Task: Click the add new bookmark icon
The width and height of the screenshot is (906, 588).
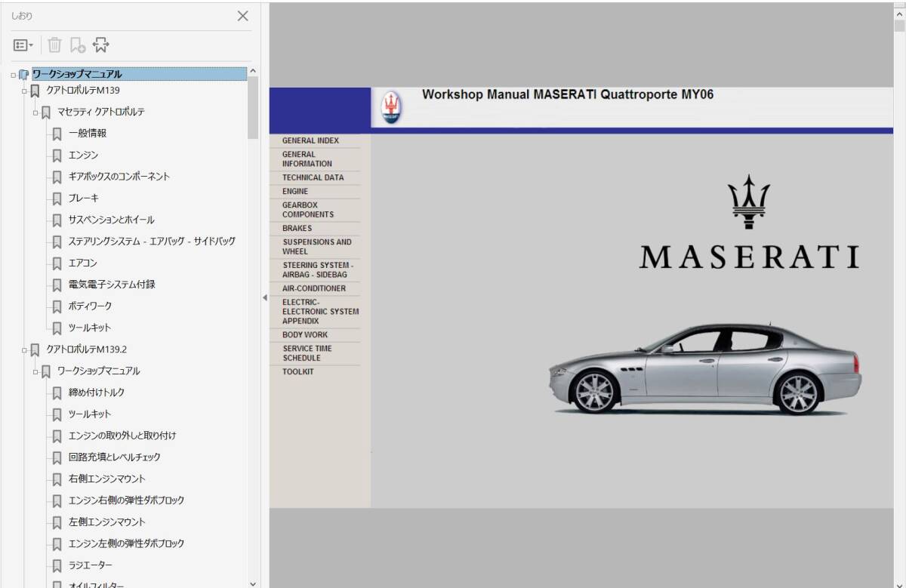Action: pyautogui.click(x=77, y=45)
